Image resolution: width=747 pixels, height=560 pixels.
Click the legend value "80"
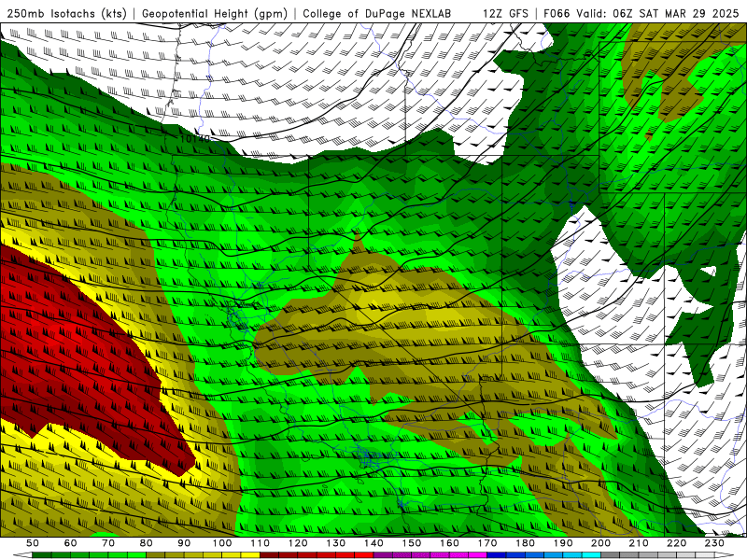pos(147,543)
